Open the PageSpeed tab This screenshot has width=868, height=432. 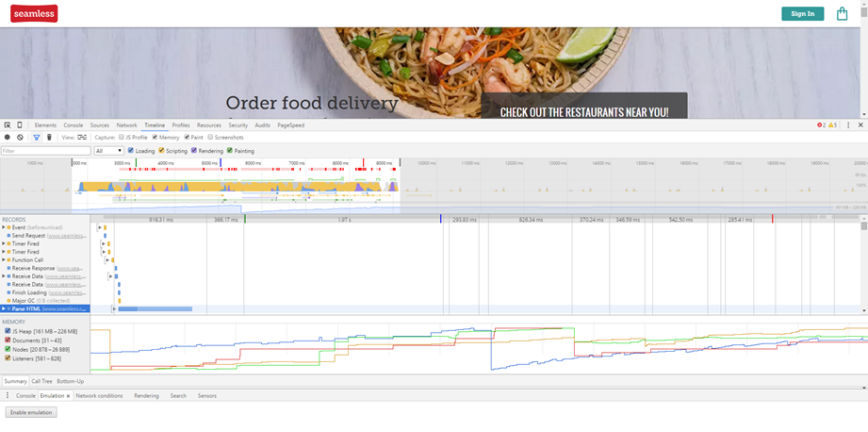290,125
